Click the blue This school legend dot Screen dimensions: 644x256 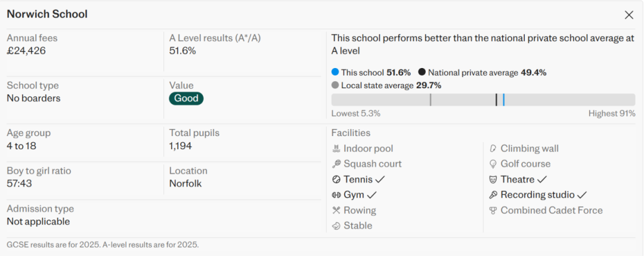pos(335,72)
